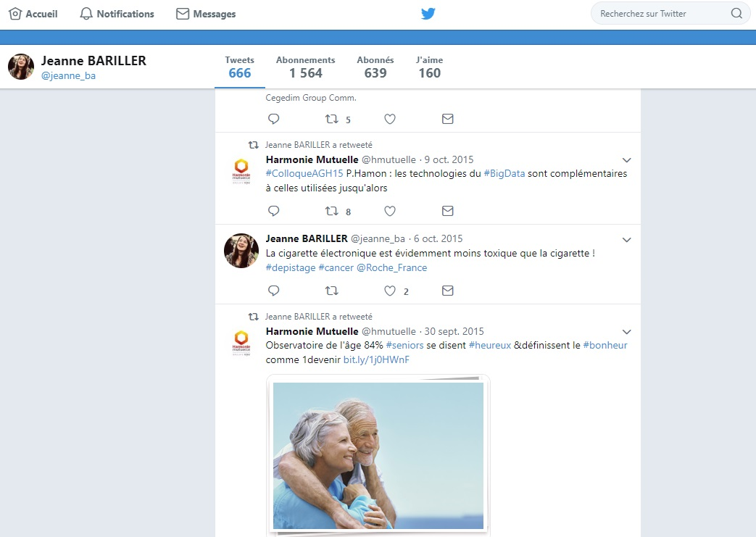Like the cigarette électronique tweet
This screenshot has width=756, height=537.
390,291
